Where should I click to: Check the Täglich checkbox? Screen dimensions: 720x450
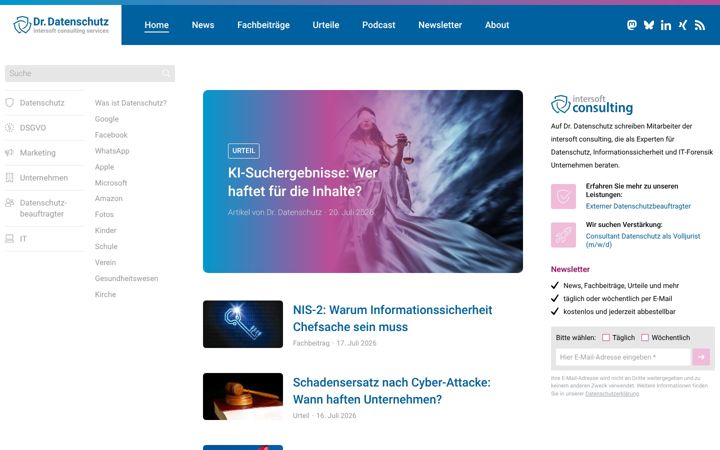pos(606,338)
